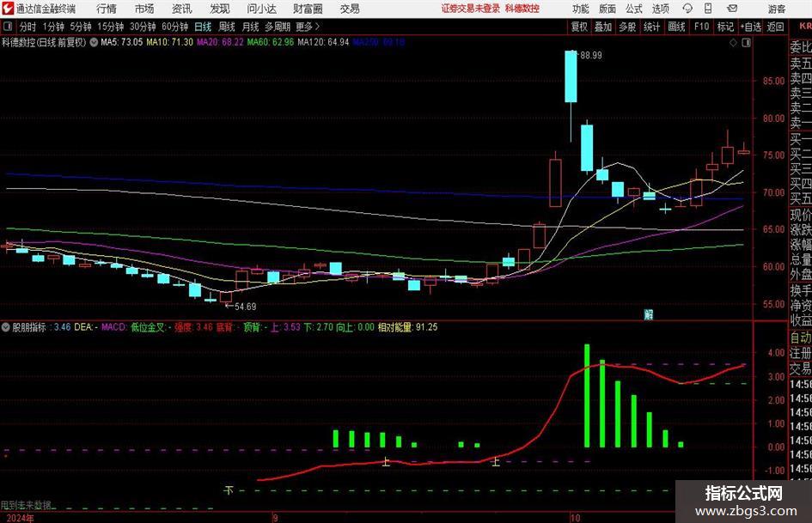This screenshot has width=812, height=523.
Task: Open the 问小达 menu
Action: coord(261,9)
